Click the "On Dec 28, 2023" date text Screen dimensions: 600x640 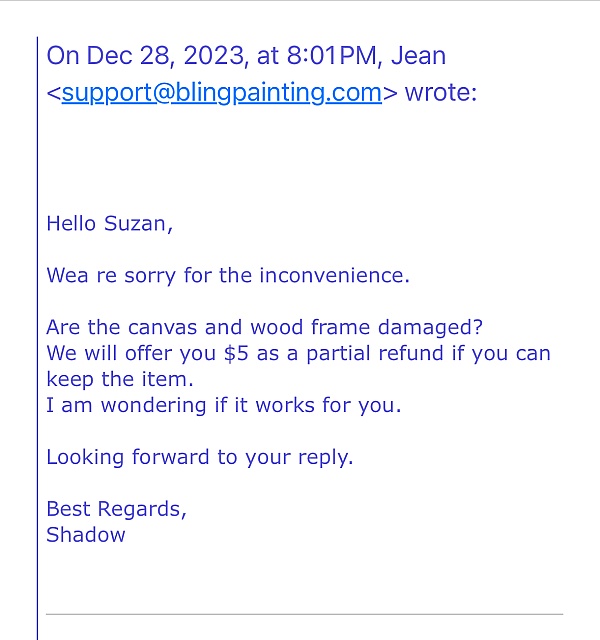pyautogui.click(x=146, y=56)
